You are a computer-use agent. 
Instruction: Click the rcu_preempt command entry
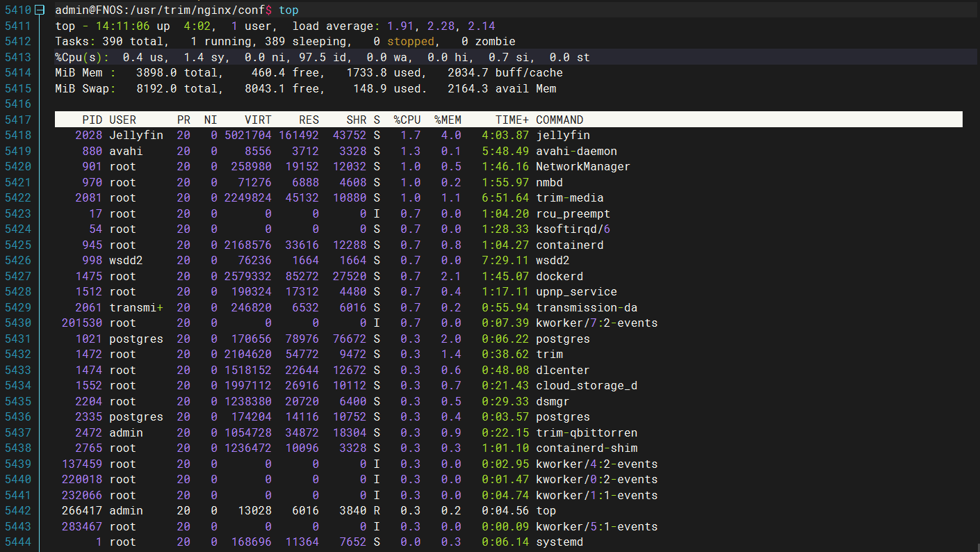(573, 213)
